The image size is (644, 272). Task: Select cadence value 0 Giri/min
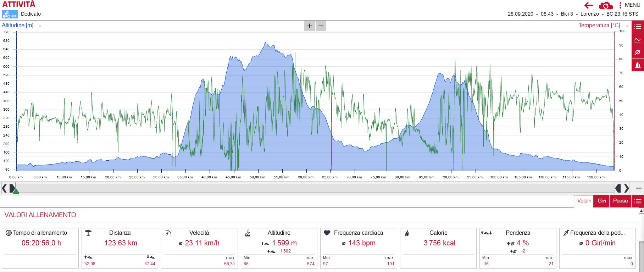[600, 243]
